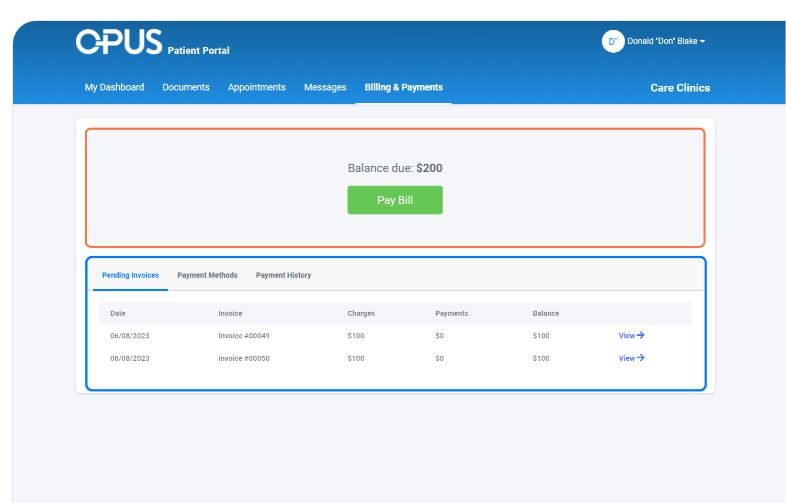786x503 pixels.
Task: Click the $100 charges for Invoice #00049
Action: coord(356,336)
